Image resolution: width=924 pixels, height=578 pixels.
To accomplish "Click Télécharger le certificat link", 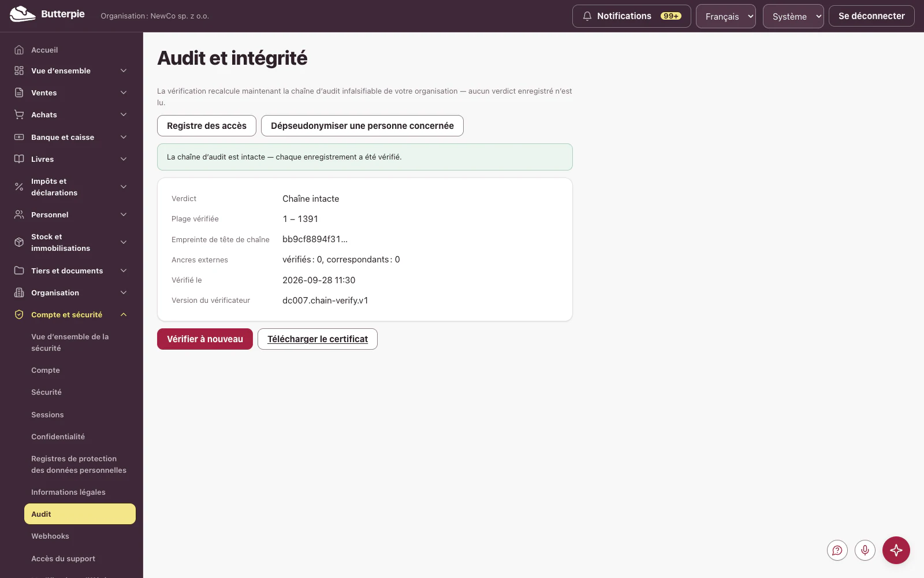I will [318, 339].
